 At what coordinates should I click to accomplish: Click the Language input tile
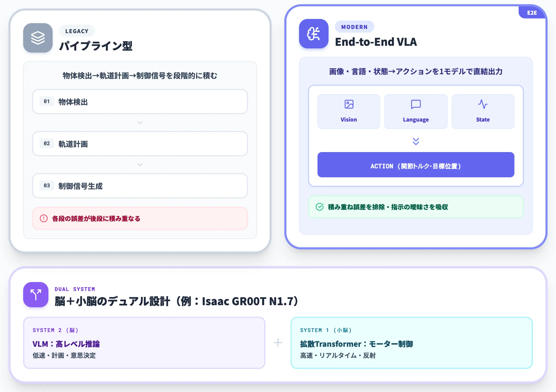point(416,112)
